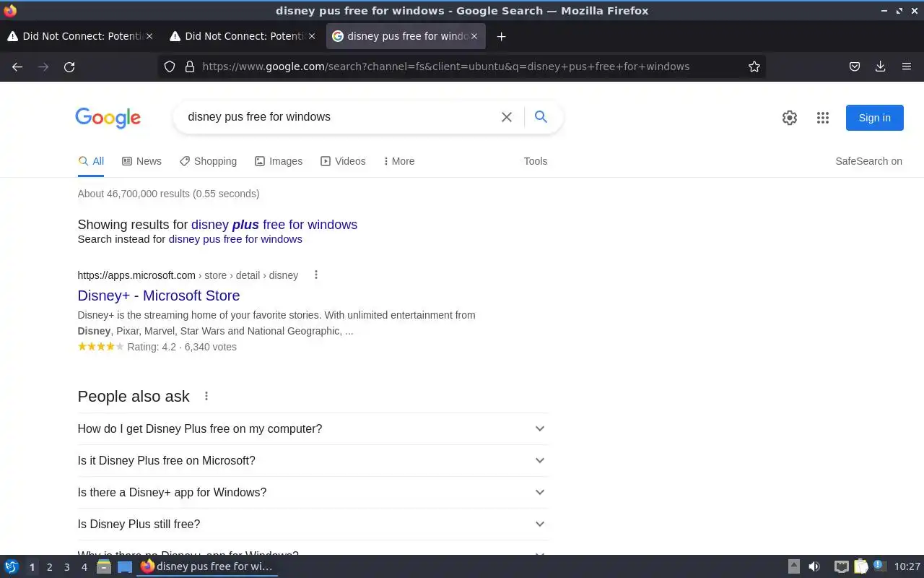Image resolution: width=924 pixels, height=578 pixels.
Task: Select the All results tab
Action: [x=91, y=161]
